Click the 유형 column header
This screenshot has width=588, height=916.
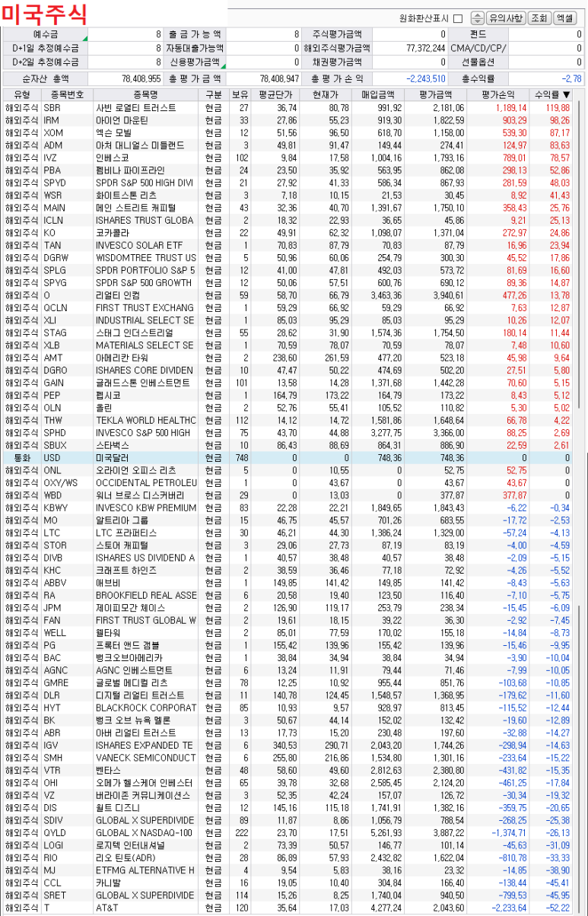(x=22, y=94)
